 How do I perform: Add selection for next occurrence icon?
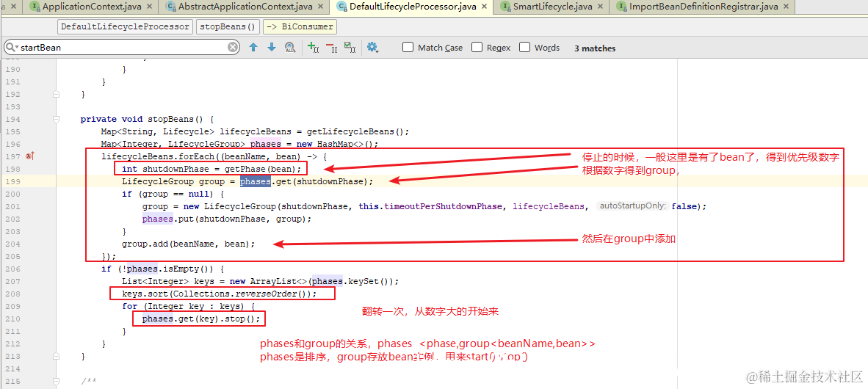(x=313, y=48)
